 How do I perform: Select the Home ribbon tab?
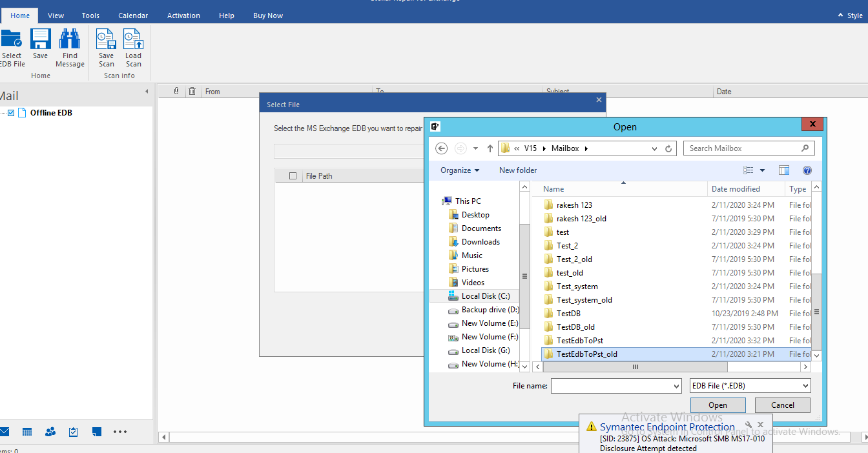(x=20, y=15)
